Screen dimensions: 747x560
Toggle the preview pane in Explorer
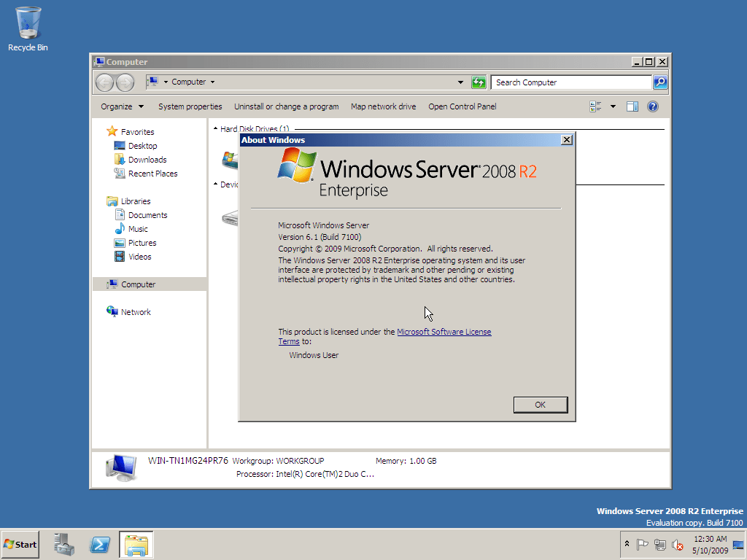(x=632, y=106)
